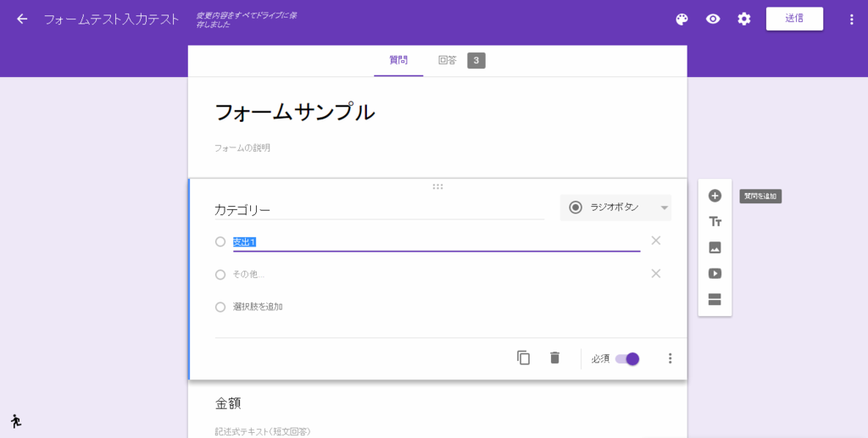The width and height of the screenshot is (868, 438).
Task: Switch to the 回答 tab
Action: (448, 60)
